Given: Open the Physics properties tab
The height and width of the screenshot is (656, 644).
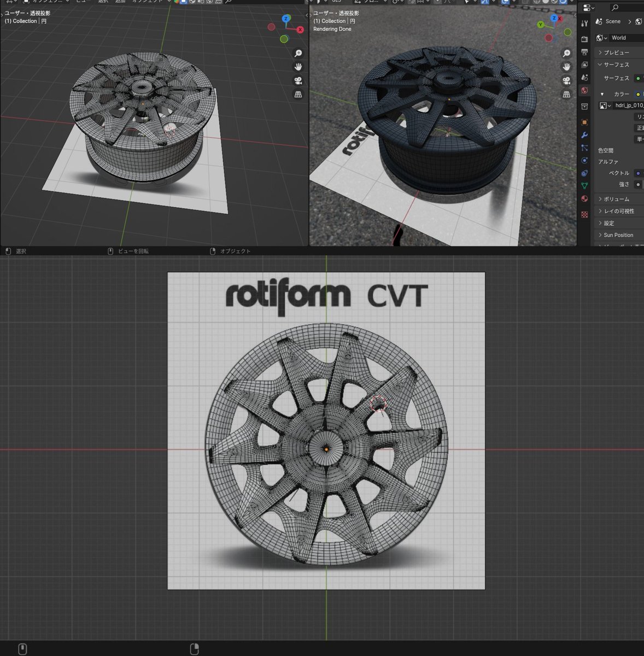Looking at the screenshot, I should 584,161.
